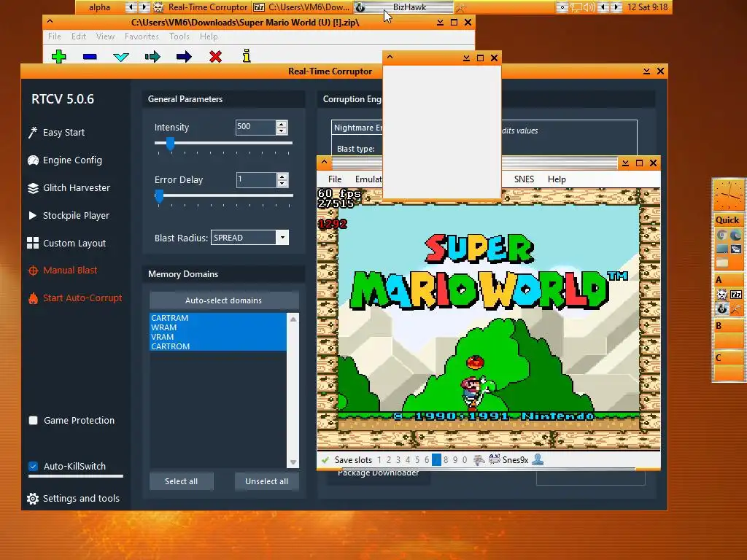This screenshot has width=747, height=560.
Task: Open the Favorites menu in 7-Zip
Action: click(142, 36)
